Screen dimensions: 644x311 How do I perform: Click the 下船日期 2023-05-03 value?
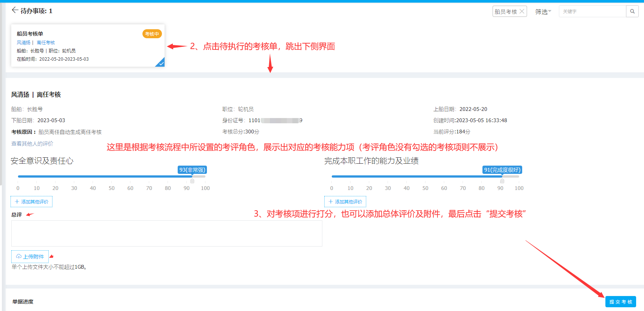pyautogui.click(x=51, y=120)
